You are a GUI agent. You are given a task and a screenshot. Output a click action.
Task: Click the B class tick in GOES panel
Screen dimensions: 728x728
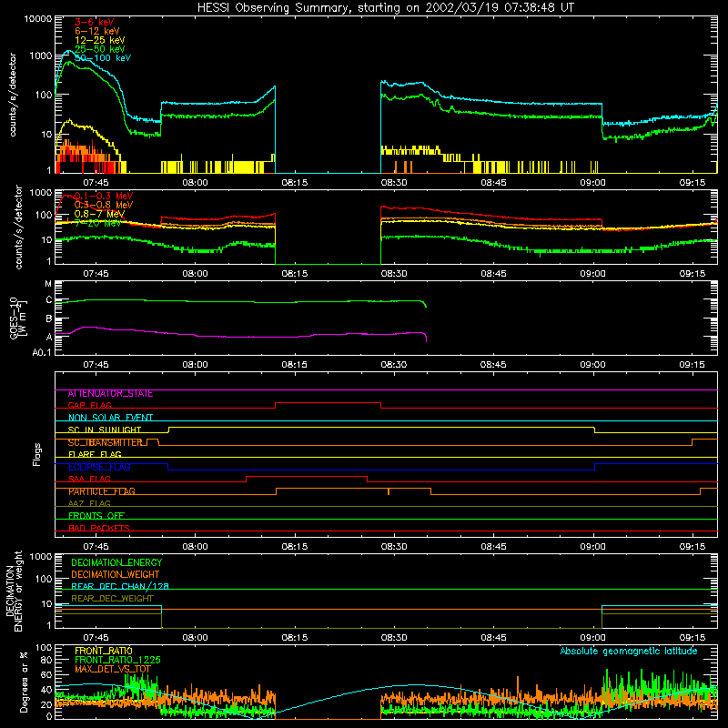point(49,319)
